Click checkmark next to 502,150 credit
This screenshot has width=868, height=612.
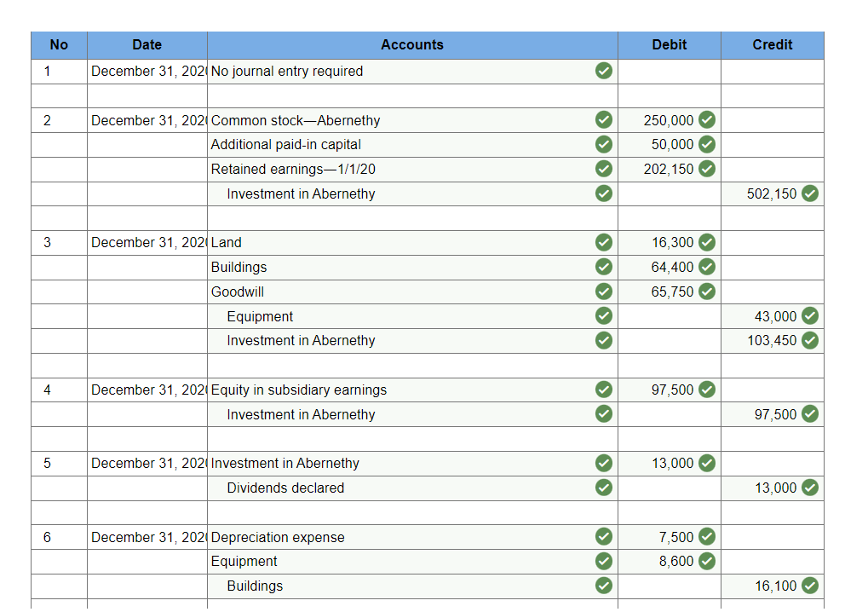(809, 193)
